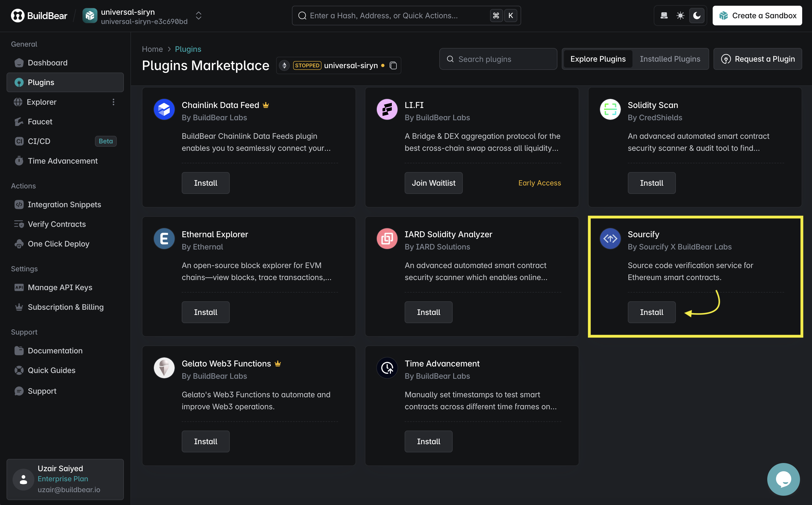Viewport: 812px width, 505px height.
Task: Install the Sourcify plugin
Action: (652, 312)
